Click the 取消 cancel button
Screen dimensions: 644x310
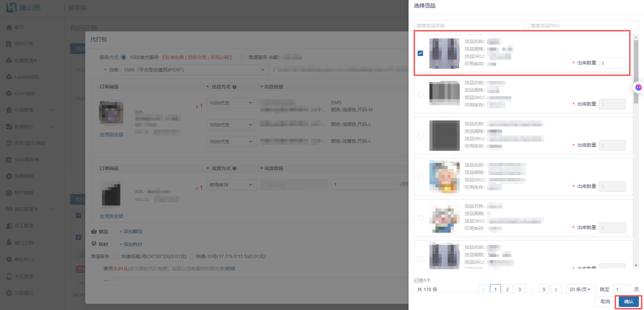(x=605, y=302)
